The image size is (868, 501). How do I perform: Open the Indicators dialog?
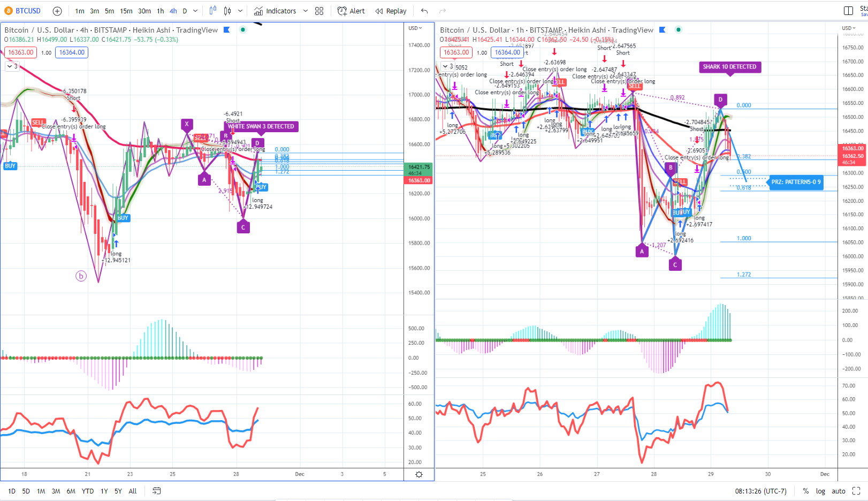[x=275, y=11]
